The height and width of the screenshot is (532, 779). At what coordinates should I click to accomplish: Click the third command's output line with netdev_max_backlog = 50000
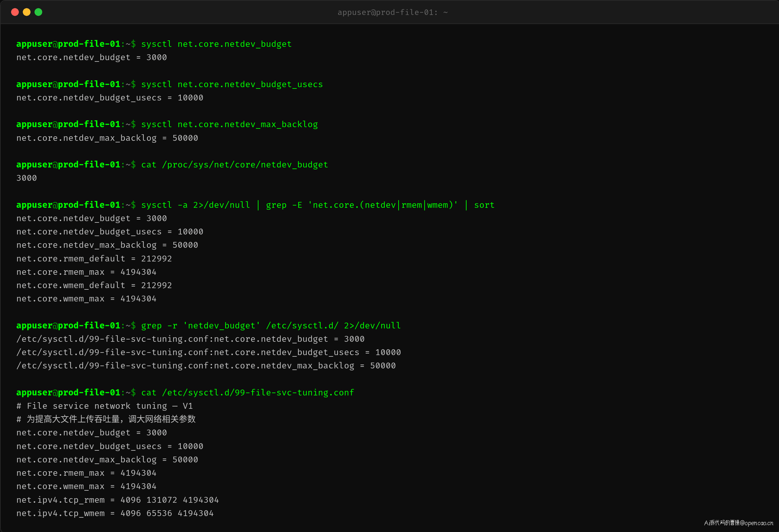click(x=107, y=138)
